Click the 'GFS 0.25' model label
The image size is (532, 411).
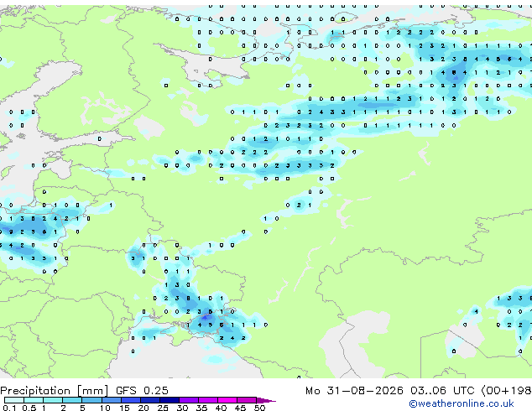tap(142, 391)
